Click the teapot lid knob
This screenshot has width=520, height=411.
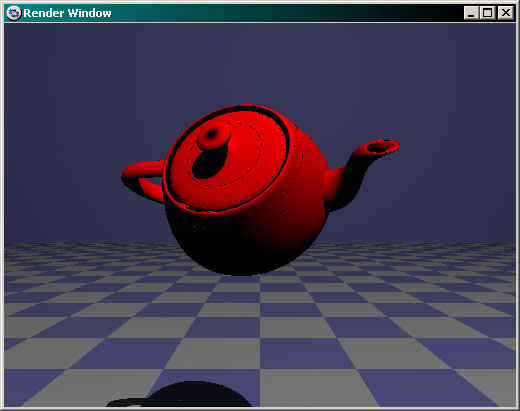click(x=213, y=135)
